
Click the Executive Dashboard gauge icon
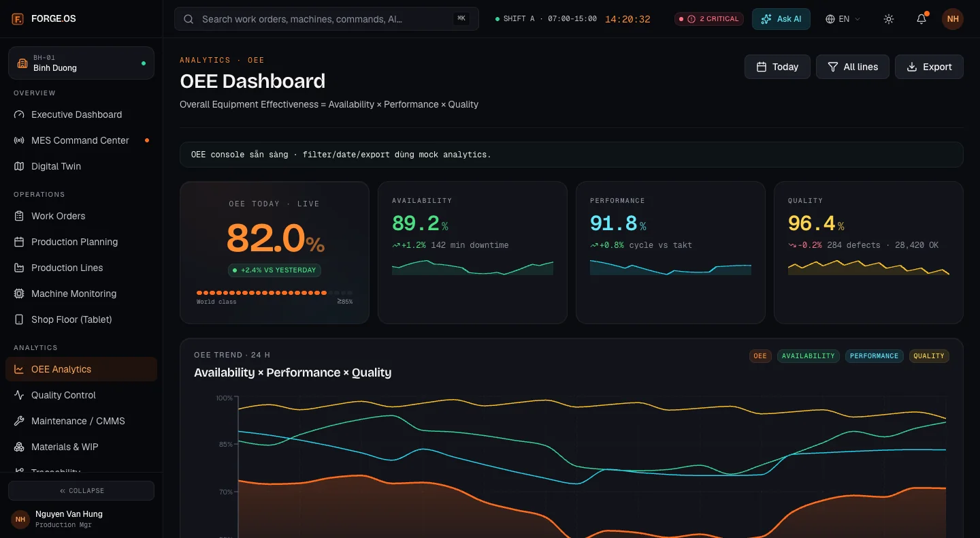click(x=19, y=114)
